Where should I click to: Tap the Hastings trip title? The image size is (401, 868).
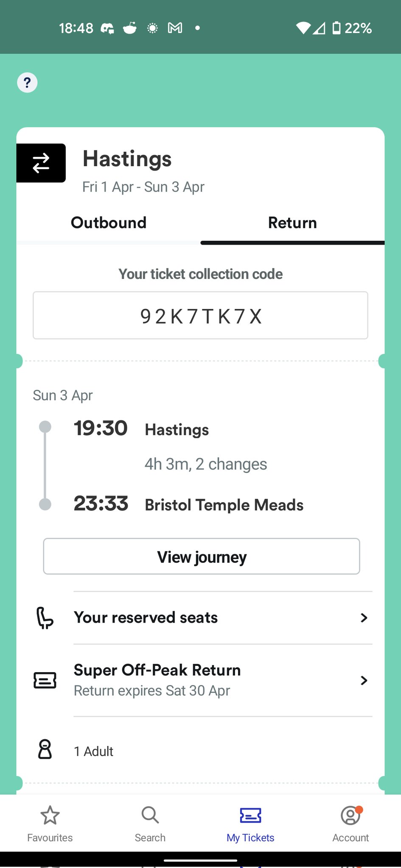coord(127,159)
